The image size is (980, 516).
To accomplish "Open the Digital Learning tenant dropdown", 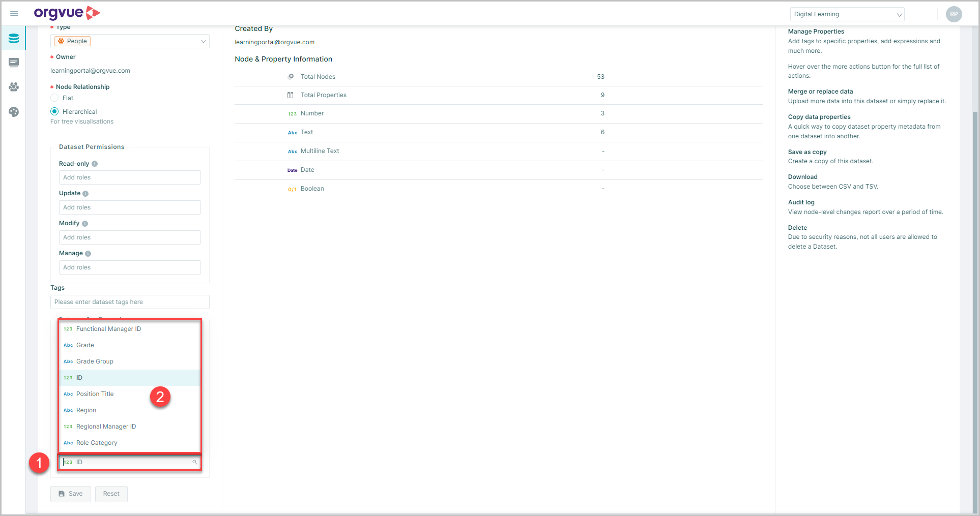I will (x=847, y=14).
